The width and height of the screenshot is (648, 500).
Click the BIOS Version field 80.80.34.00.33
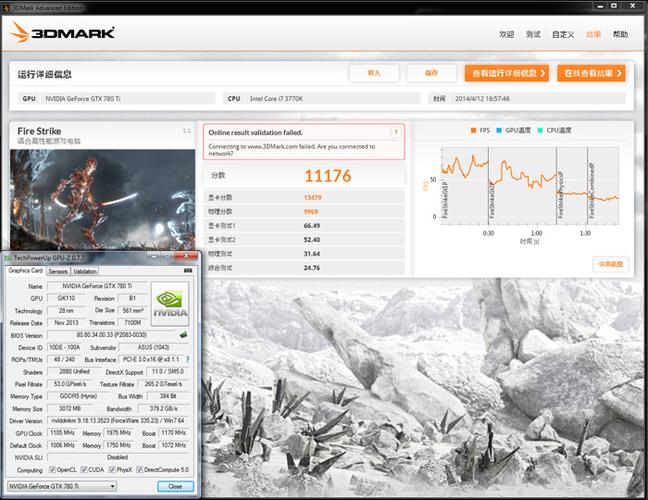112,335
